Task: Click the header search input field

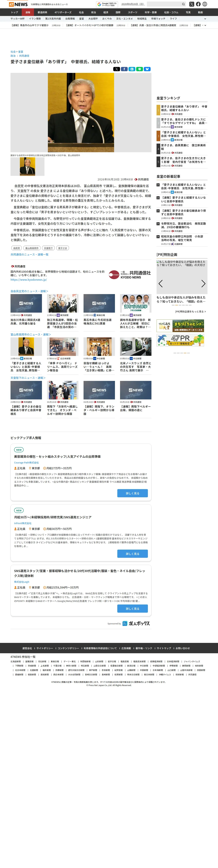Action: click(164, 4)
